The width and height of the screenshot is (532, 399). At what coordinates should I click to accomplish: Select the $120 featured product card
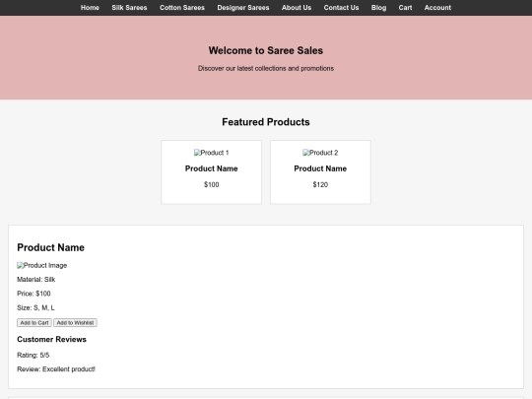[320, 172]
